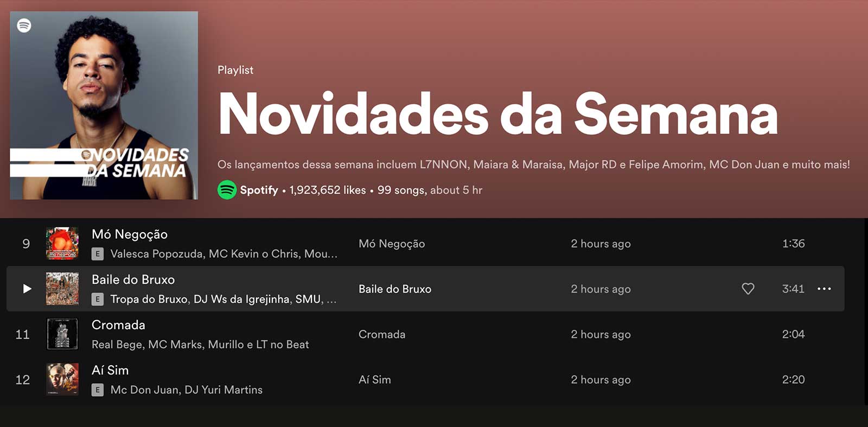The image size is (868, 427).
Task: Open more options for Baile do Bruxo
Action: point(824,289)
